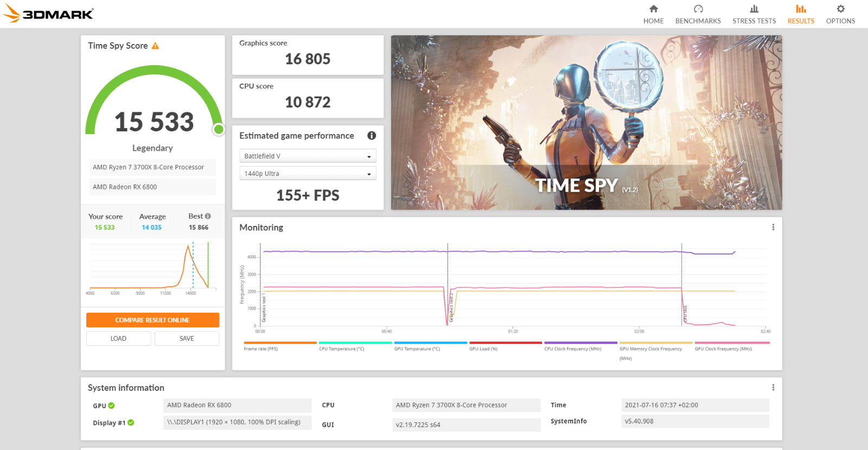Click the Display #1 green check icon
The height and width of the screenshot is (450, 868).
pos(131,423)
